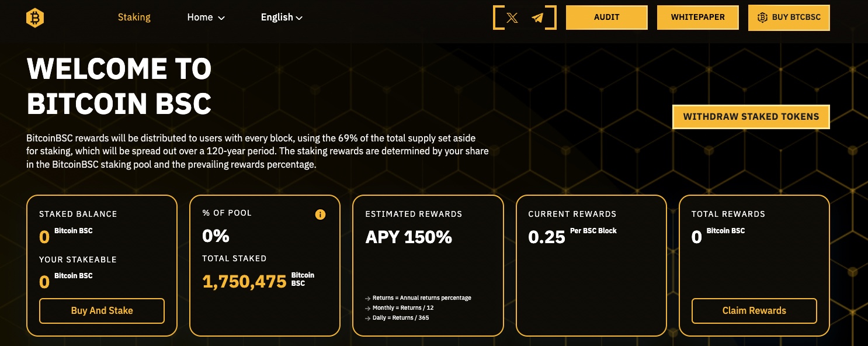Expand the English language chevron
The image size is (868, 346).
[x=299, y=18]
